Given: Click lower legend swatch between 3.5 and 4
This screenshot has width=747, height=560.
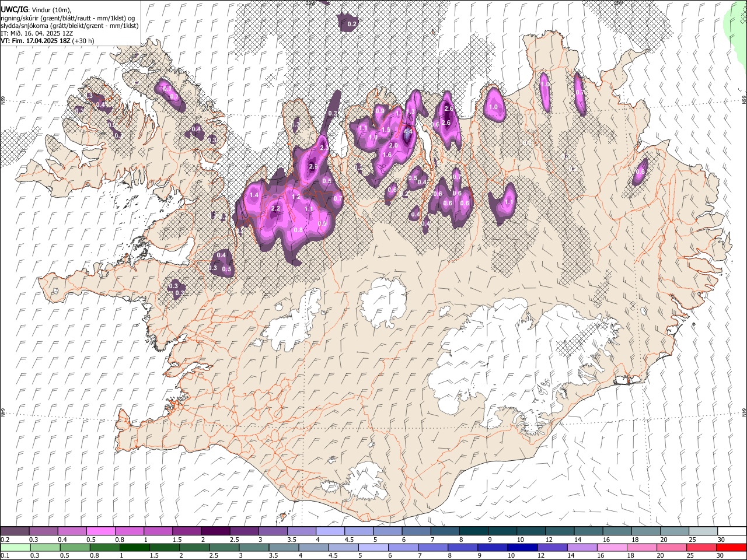Looking at the screenshot, I should [283, 547].
